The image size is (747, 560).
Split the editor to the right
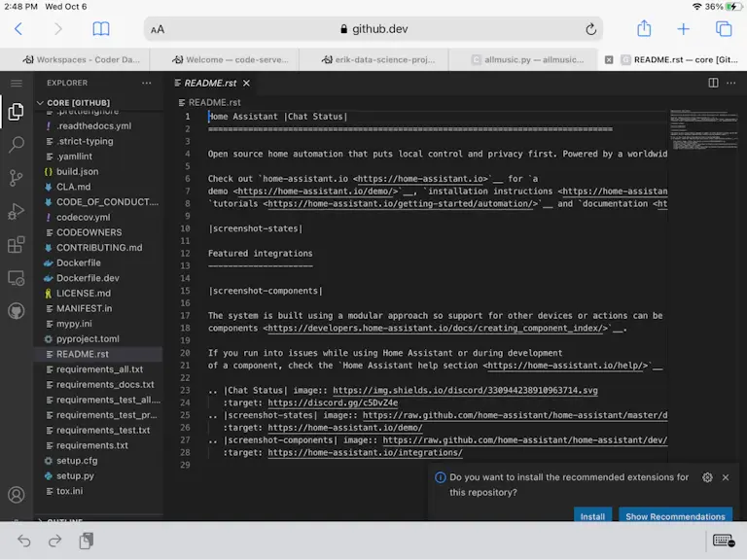[713, 83]
